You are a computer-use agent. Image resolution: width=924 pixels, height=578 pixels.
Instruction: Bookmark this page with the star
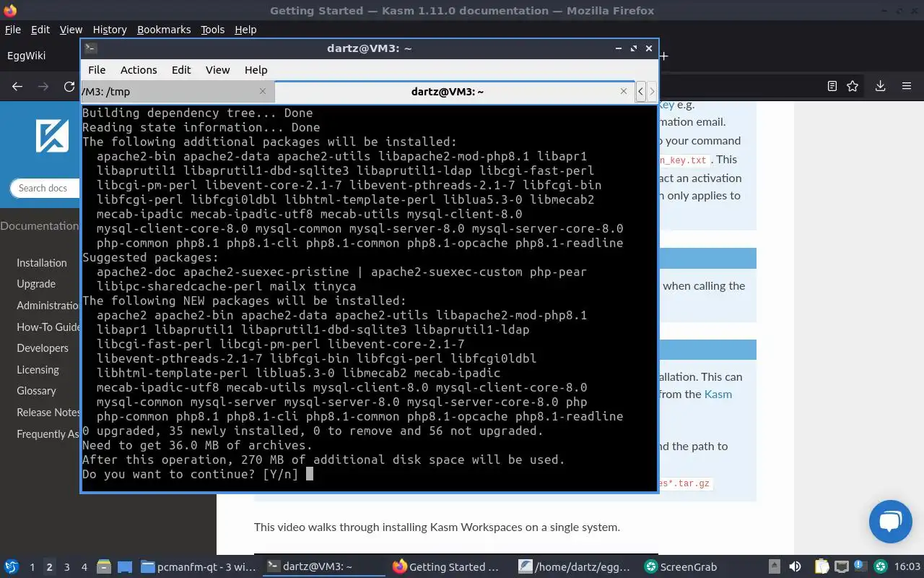pos(853,86)
